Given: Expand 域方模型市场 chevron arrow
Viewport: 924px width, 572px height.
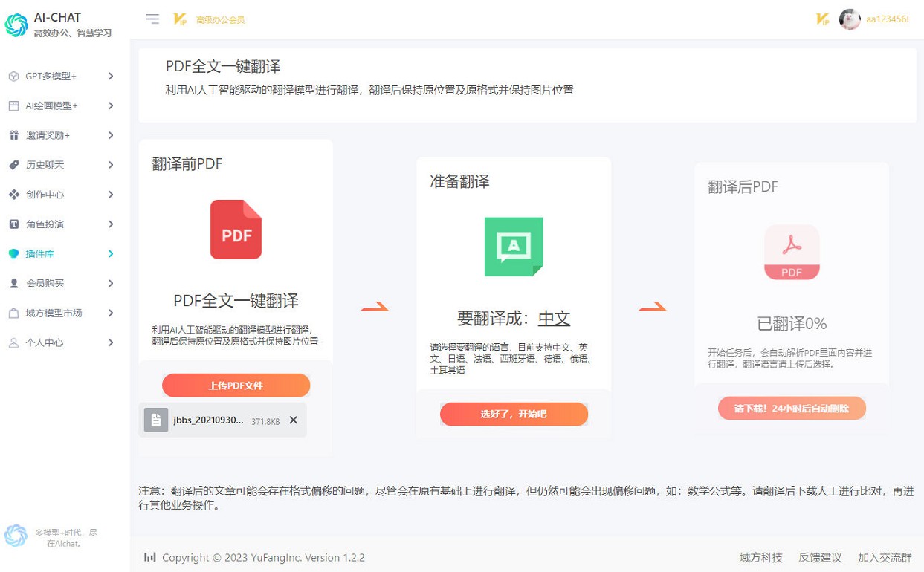Looking at the screenshot, I should coord(111,313).
